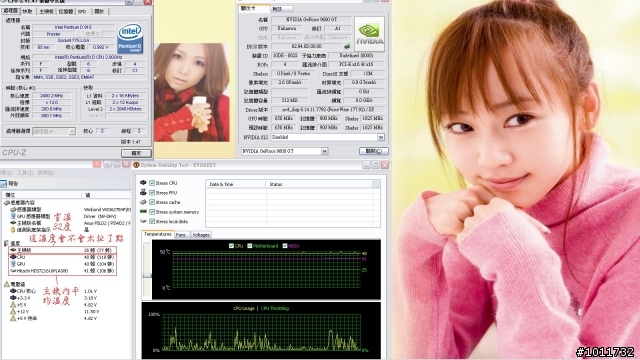Open the memory tab left of SPD
Screen dimensions: 640x360
coord(65,11)
